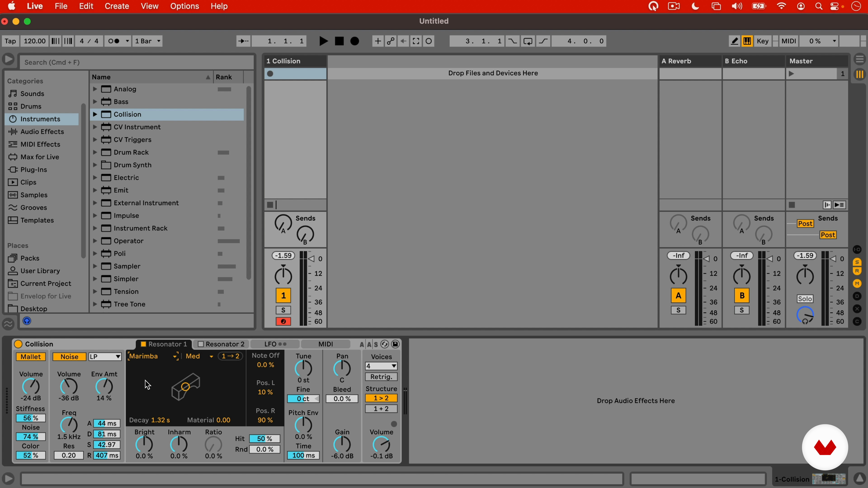Open the Create menu
Image resolution: width=868 pixels, height=488 pixels.
point(117,6)
